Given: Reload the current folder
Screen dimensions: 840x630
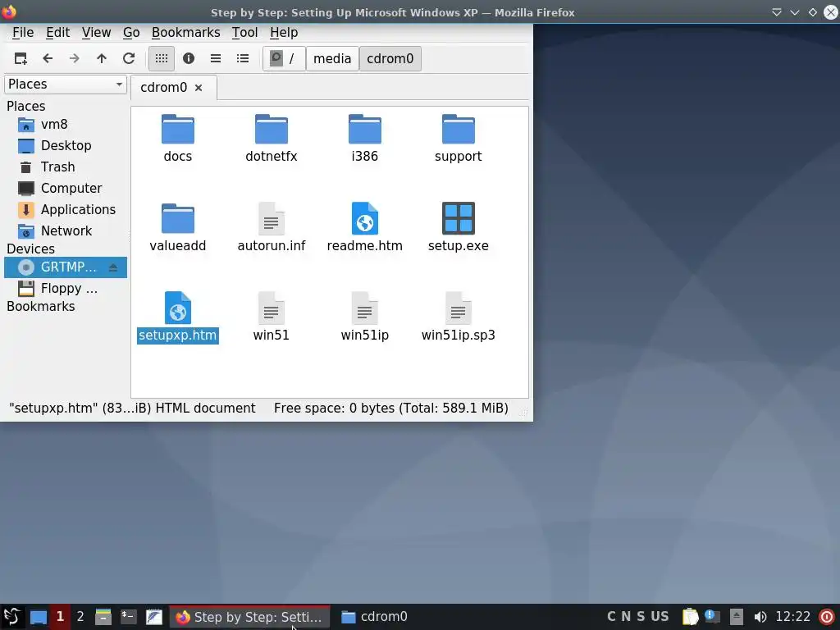Looking at the screenshot, I should [x=129, y=58].
